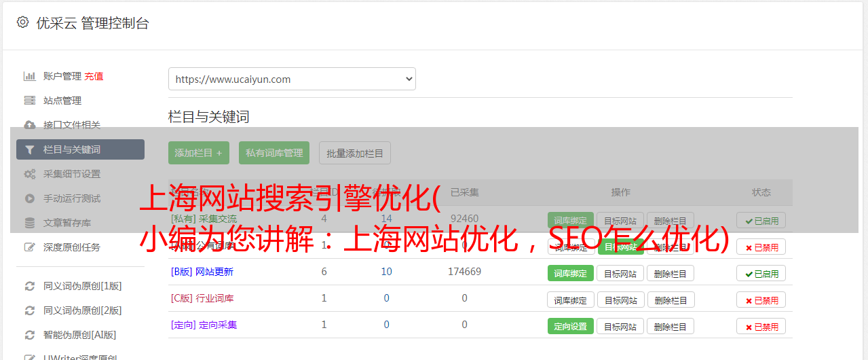The width and height of the screenshot is (868, 360).
Task: Open the [私有] 采集交流 column link
Action: pyautogui.click(x=204, y=219)
